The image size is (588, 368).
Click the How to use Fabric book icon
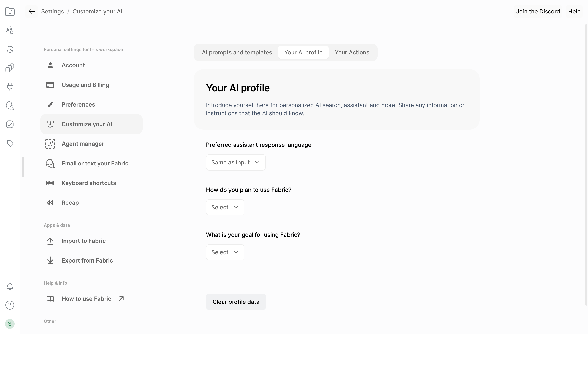pyautogui.click(x=50, y=299)
